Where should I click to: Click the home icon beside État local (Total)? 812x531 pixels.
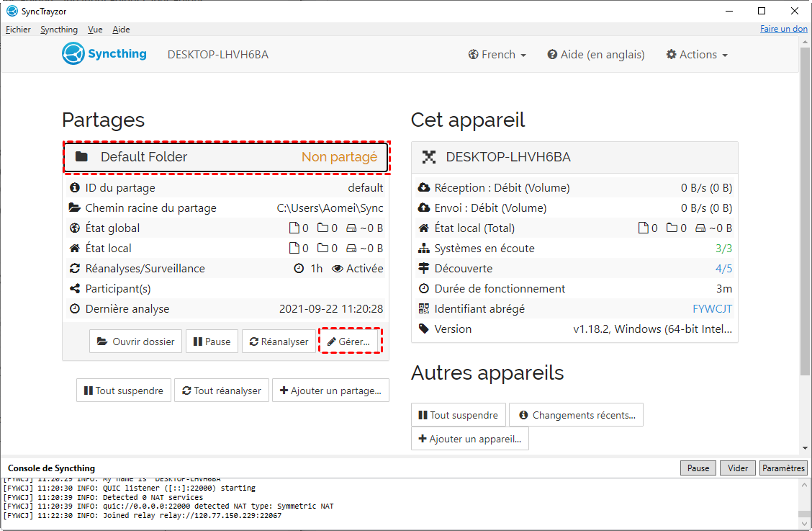(x=423, y=228)
